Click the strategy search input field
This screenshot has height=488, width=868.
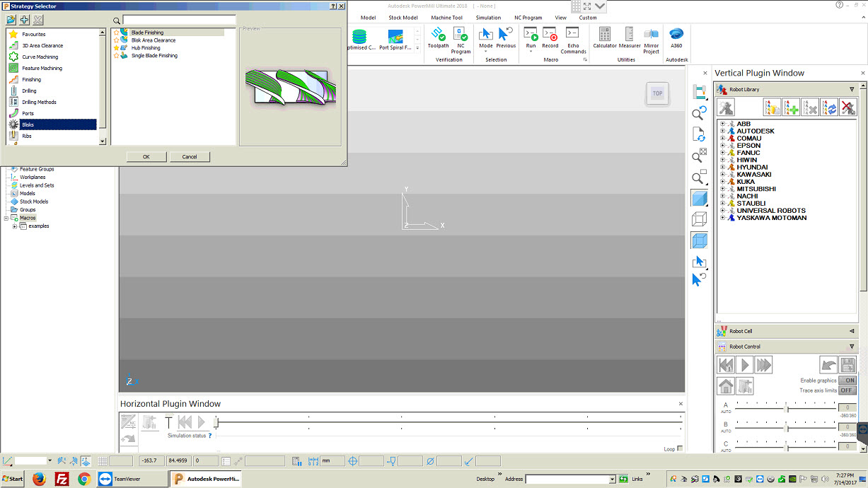(x=180, y=21)
